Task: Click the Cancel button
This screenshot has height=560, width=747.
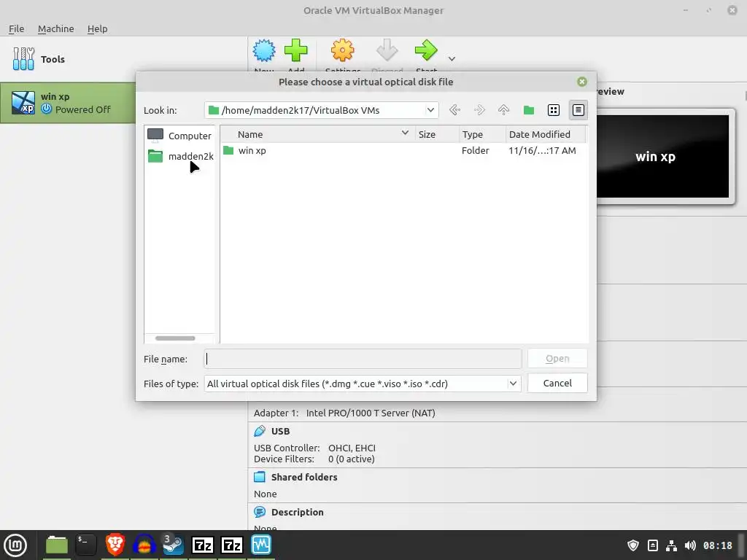Action: (x=557, y=383)
